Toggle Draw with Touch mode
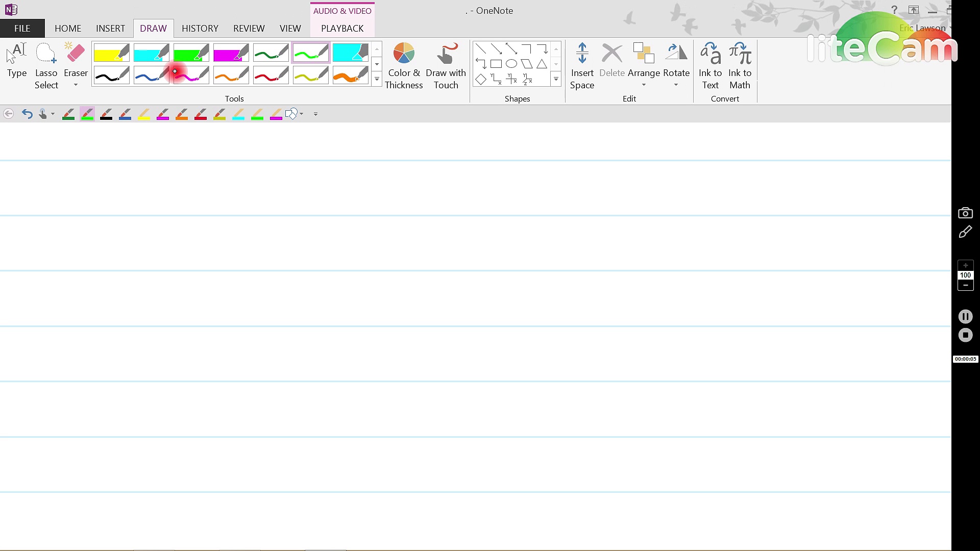The height and width of the screenshot is (551, 980). click(446, 66)
